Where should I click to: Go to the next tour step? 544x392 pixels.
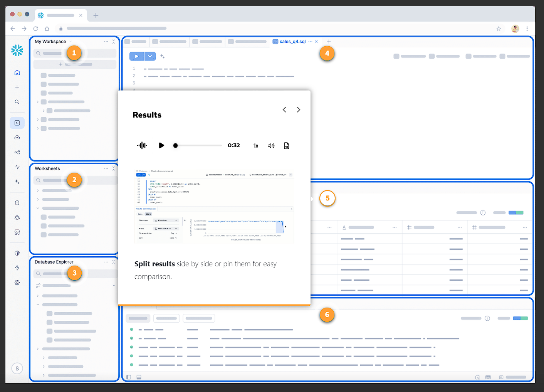(298, 109)
